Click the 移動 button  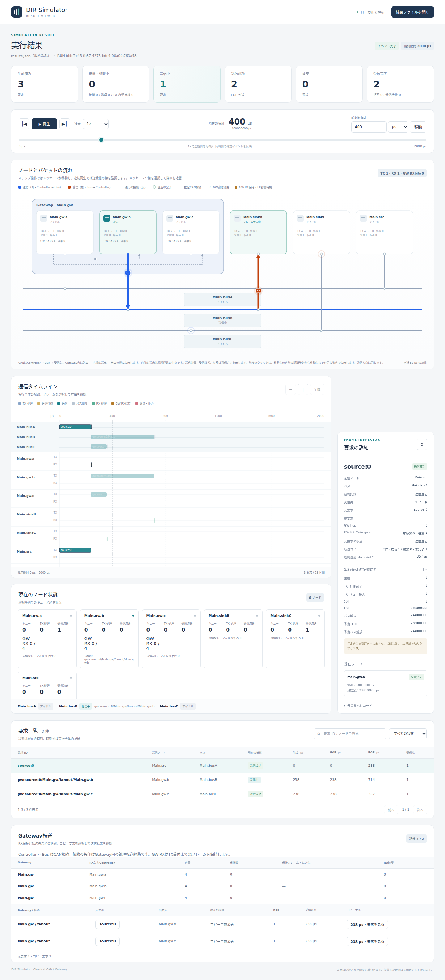[418, 127]
